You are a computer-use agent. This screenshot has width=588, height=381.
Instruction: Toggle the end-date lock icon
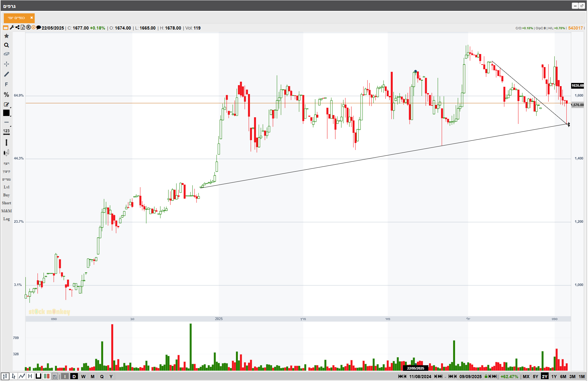tap(486, 377)
